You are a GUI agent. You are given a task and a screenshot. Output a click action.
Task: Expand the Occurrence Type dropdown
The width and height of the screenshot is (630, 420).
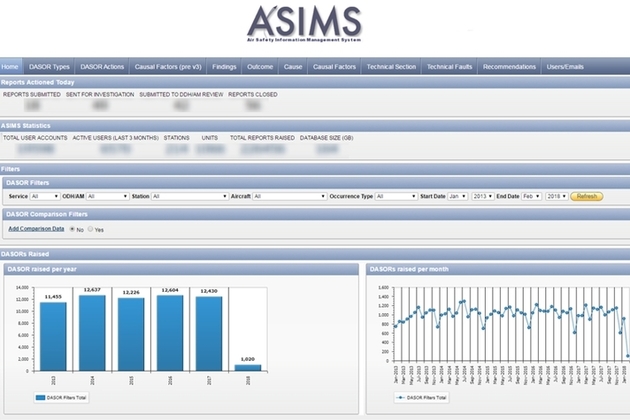click(396, 197)
